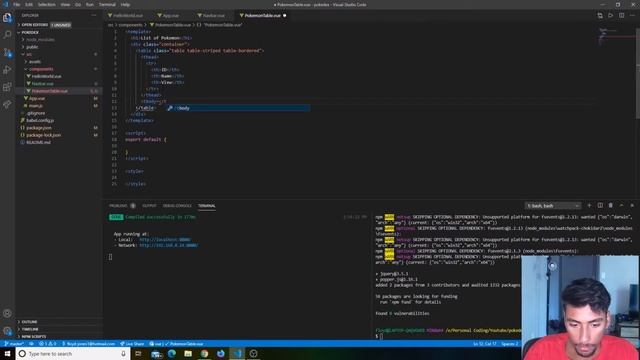Open the View menu

[65, 4]
